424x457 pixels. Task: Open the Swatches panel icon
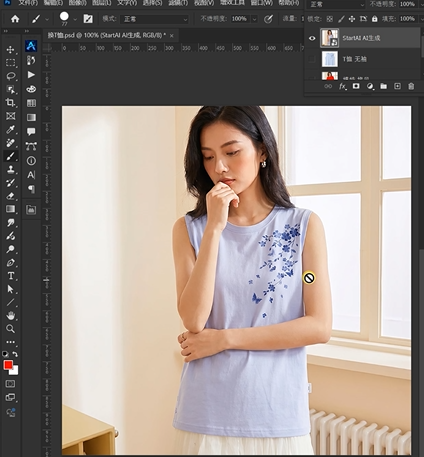pos(31,103)
